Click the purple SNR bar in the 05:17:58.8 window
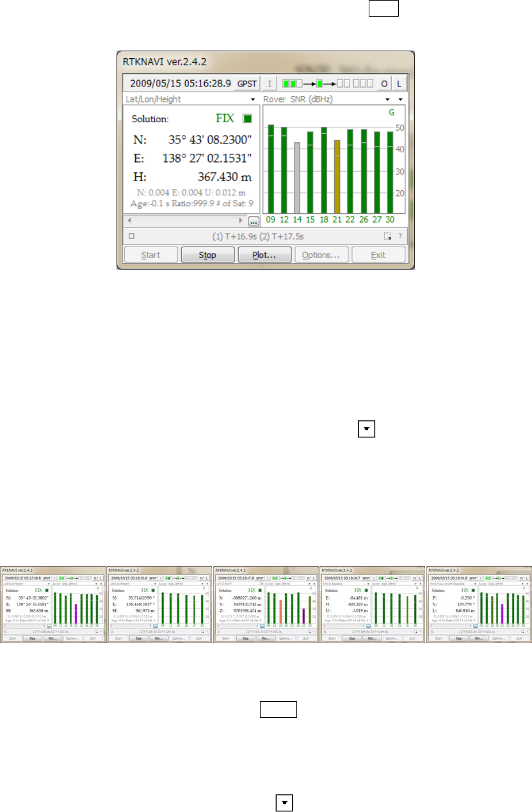 (76, 614)
